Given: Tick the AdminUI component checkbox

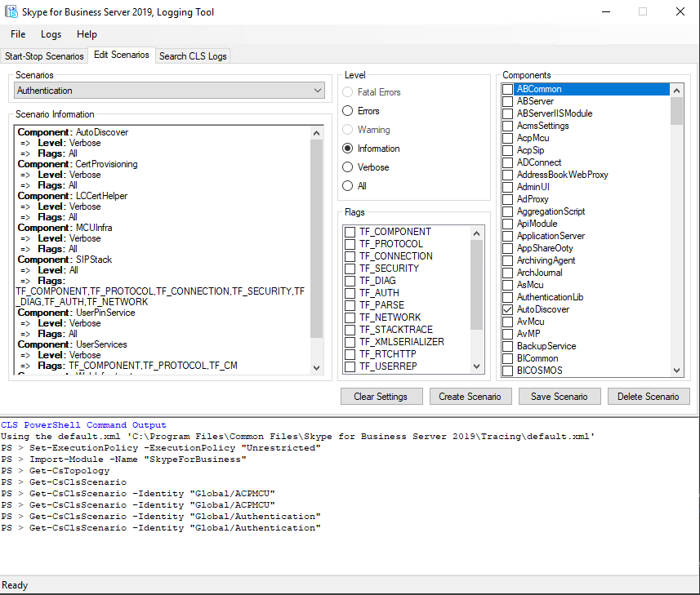Looking at the screenshot, I should coord(507,188).
